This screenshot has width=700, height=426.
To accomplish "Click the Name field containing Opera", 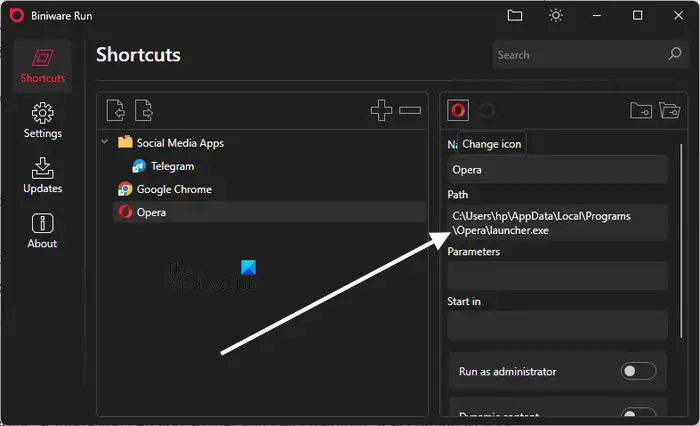I will (x=557, y=170).
